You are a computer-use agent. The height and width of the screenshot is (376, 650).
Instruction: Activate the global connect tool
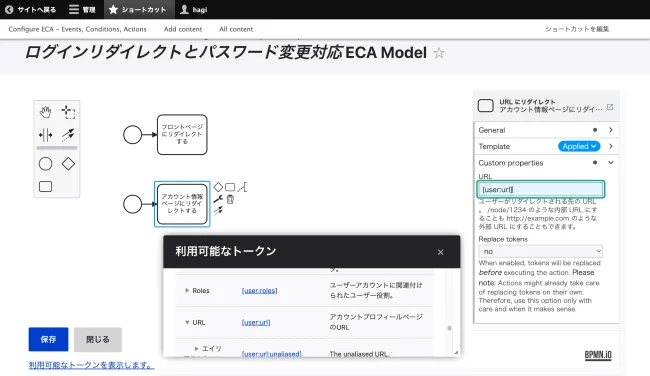68,134
